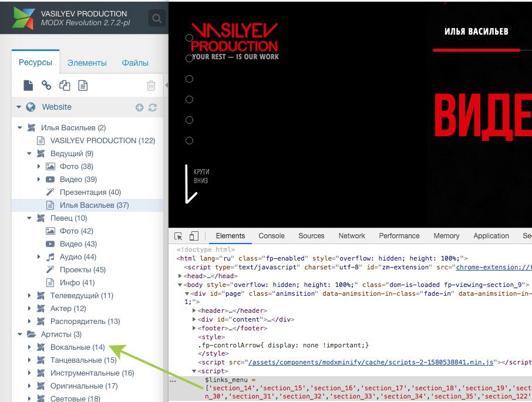The height and width of the screenshot is (402, 532).
Task: Select the fourth section navigation dot
Action: pyautogui.click(x=189, y=99)
